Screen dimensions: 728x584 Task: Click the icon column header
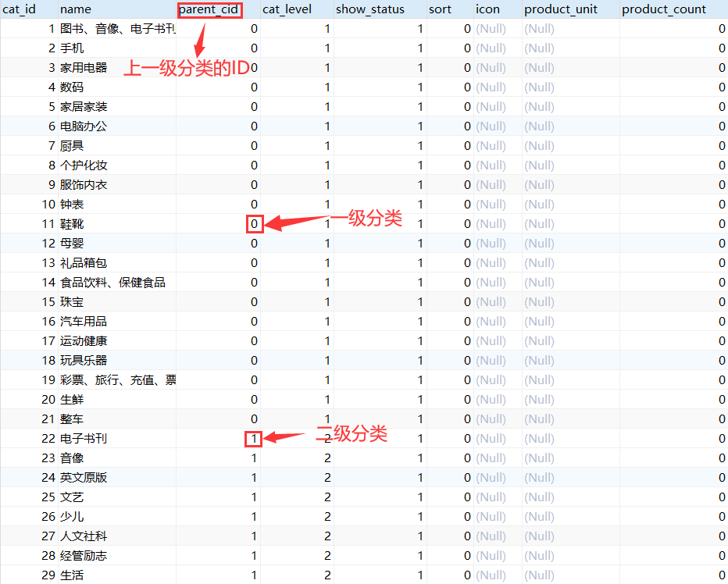tap(488, 9)
